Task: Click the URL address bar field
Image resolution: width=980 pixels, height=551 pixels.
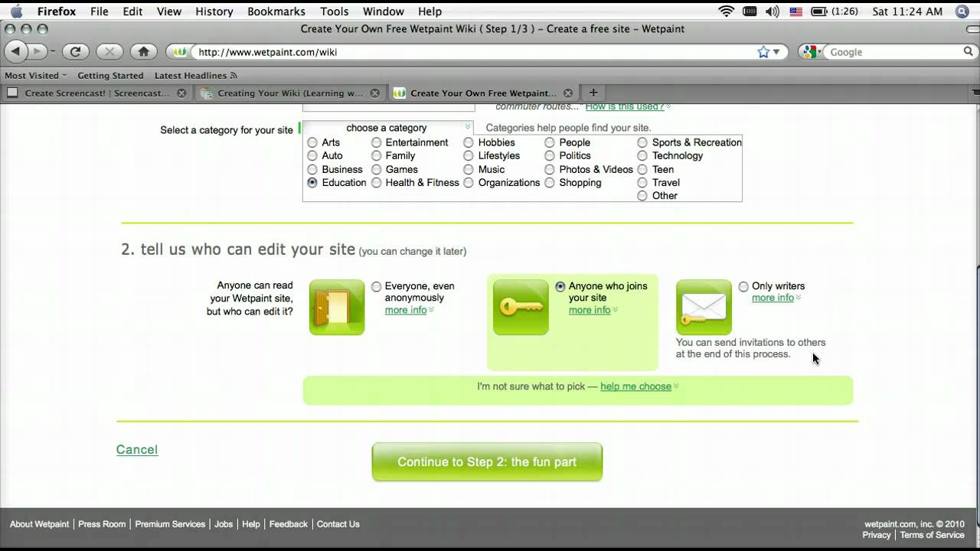Action: coord(475,52)
